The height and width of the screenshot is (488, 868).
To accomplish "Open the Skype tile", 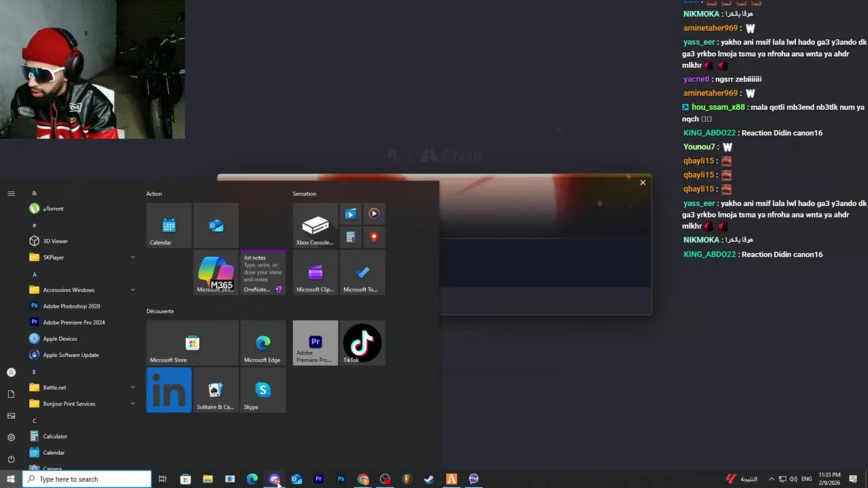I will click(x=263, y=390).
